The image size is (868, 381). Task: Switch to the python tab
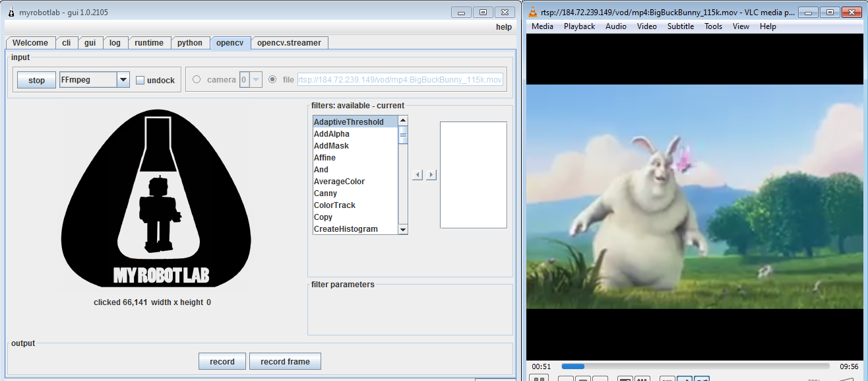click(190, 43)
